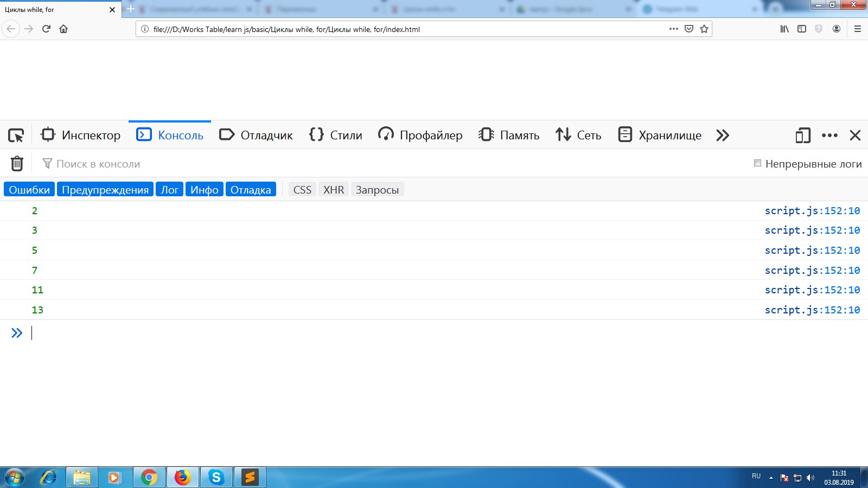Go to the browser home page
The image size is (868, 488).
(63, 29)
